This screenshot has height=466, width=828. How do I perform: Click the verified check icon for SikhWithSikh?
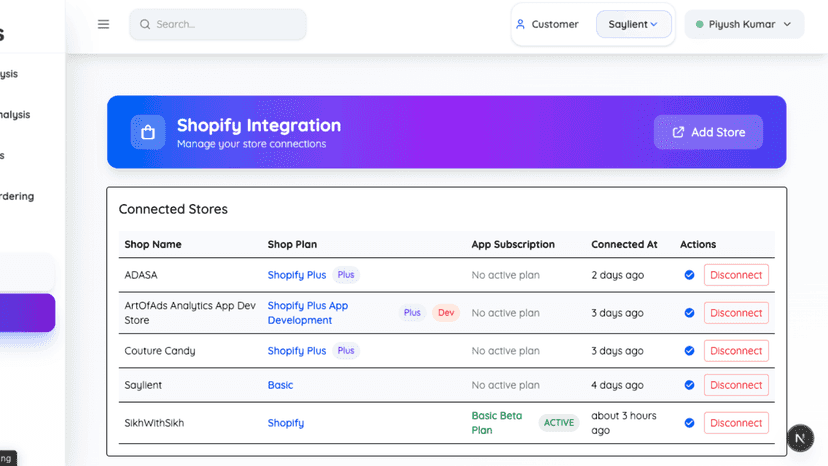(x=689, y=423)
